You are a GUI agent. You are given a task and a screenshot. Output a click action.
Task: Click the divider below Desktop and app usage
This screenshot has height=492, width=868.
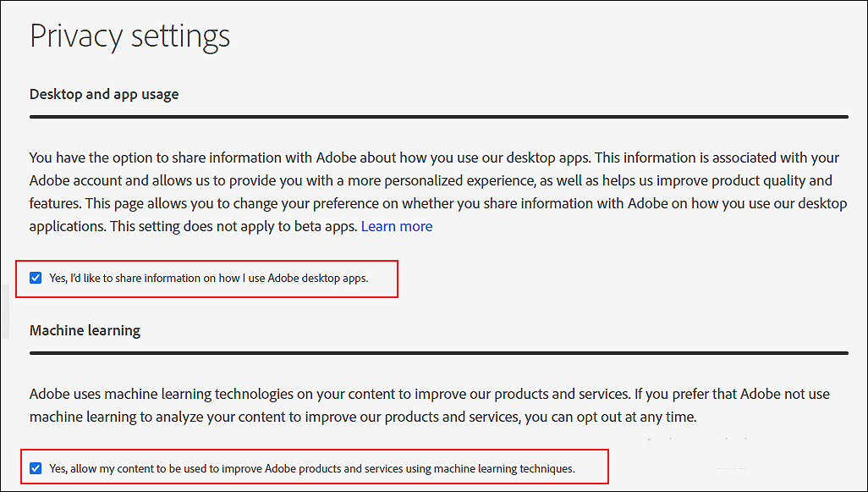(438, 117)
